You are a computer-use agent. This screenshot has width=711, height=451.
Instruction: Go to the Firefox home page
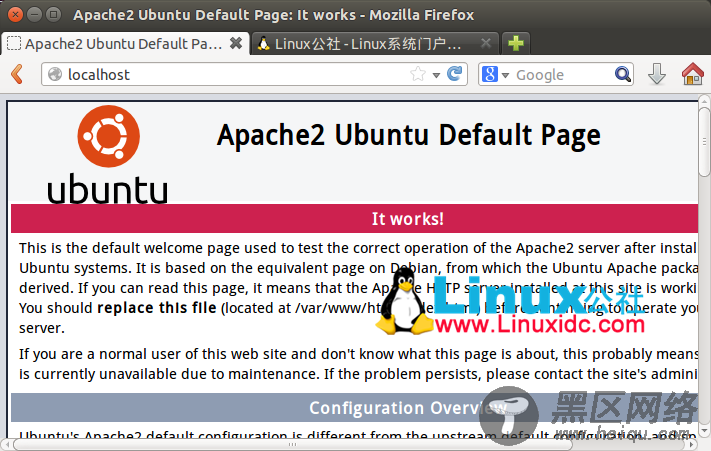pos(692,74)
